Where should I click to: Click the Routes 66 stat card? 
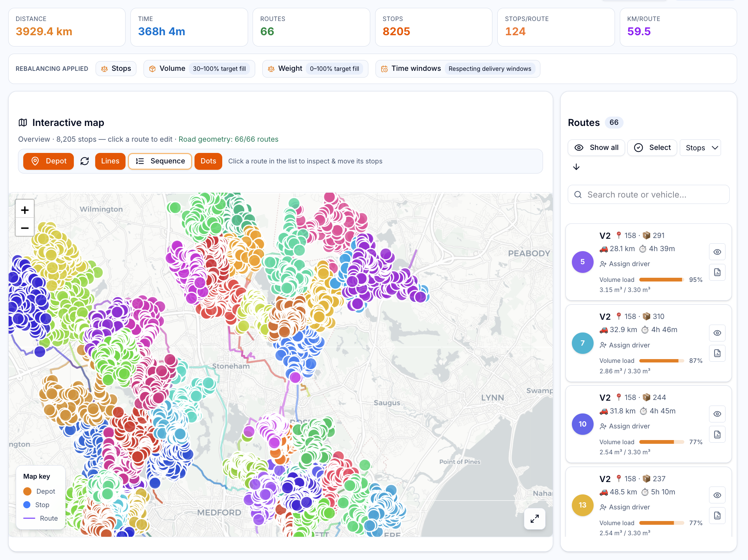pos(311,27)
